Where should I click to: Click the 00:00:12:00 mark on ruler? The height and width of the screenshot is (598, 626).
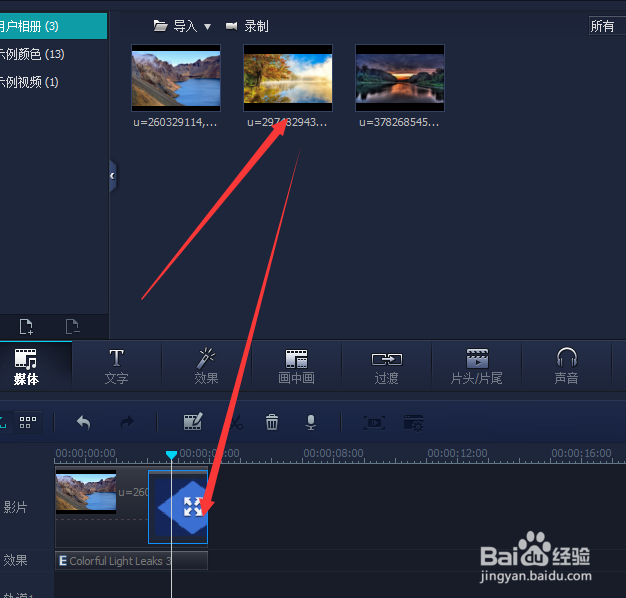point(458,453)
